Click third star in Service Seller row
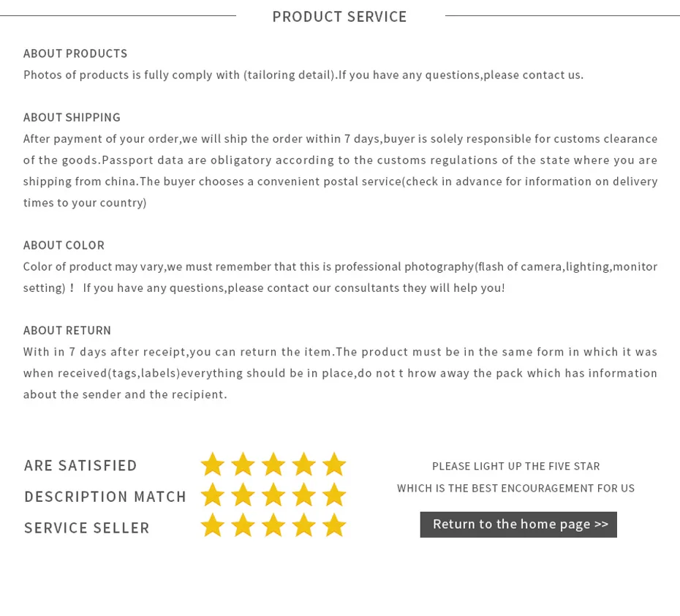680x616 pixels. pos(273,526)
